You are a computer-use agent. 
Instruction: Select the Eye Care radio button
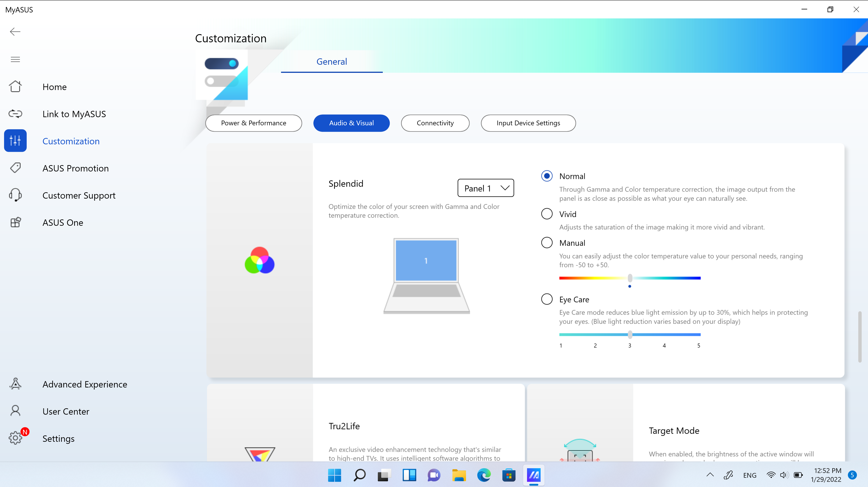[546, 299]
